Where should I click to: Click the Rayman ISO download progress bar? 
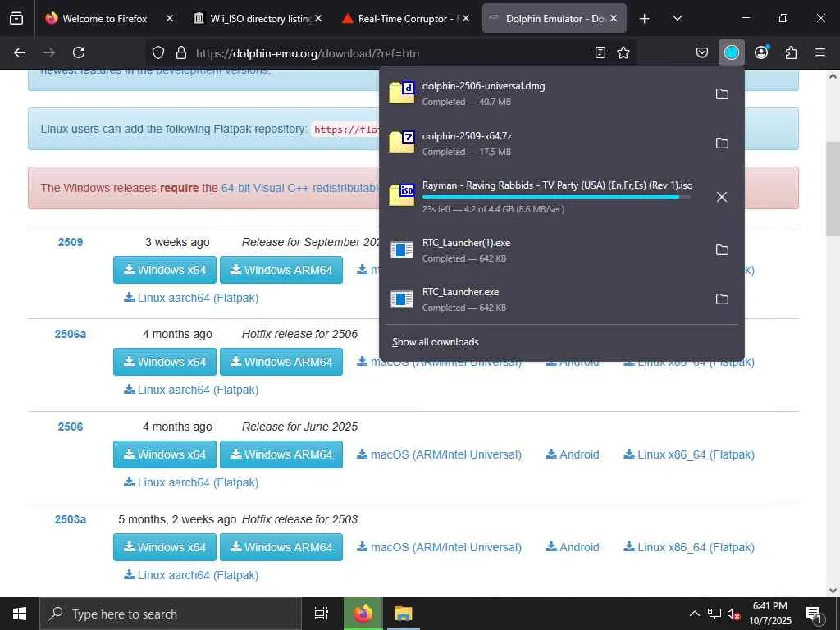click(x=556, y=197)
